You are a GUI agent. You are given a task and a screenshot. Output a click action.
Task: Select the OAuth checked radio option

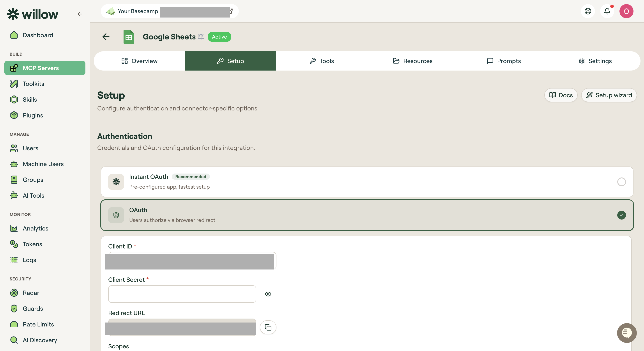click(x=621, y=215)
